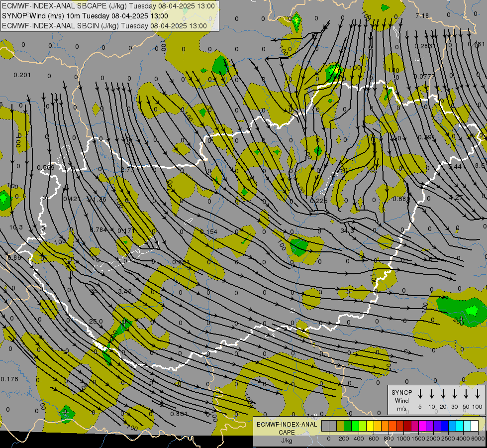Pick the pure blue swatch in the CAPE legend
Screen dimensions: 487x448
[444, 426]
